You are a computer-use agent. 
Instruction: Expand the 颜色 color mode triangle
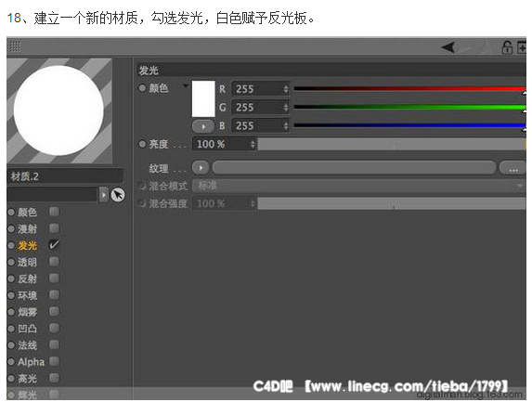point(186,85)
